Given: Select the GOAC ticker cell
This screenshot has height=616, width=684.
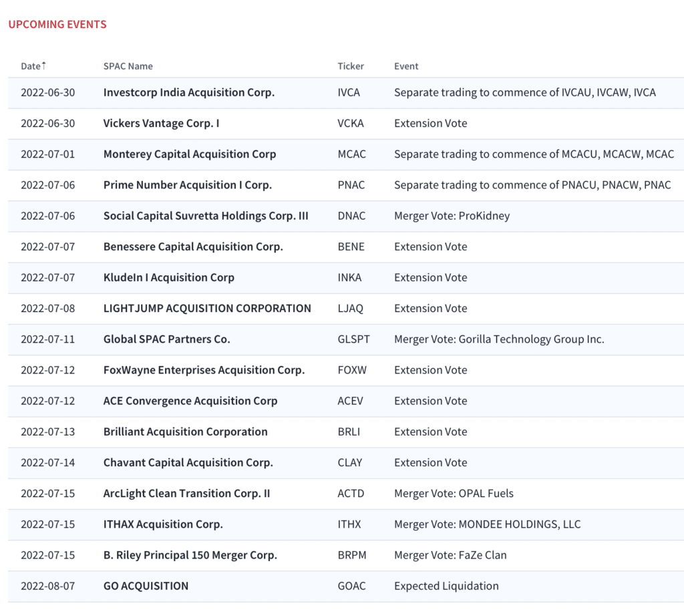Looking at the screenshot, I should pos(351,586).
